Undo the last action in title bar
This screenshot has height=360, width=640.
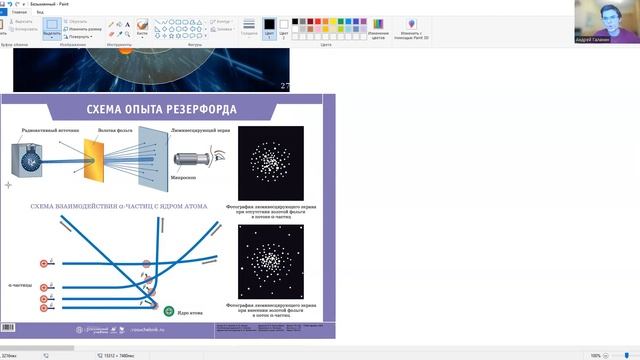(10, 4)
